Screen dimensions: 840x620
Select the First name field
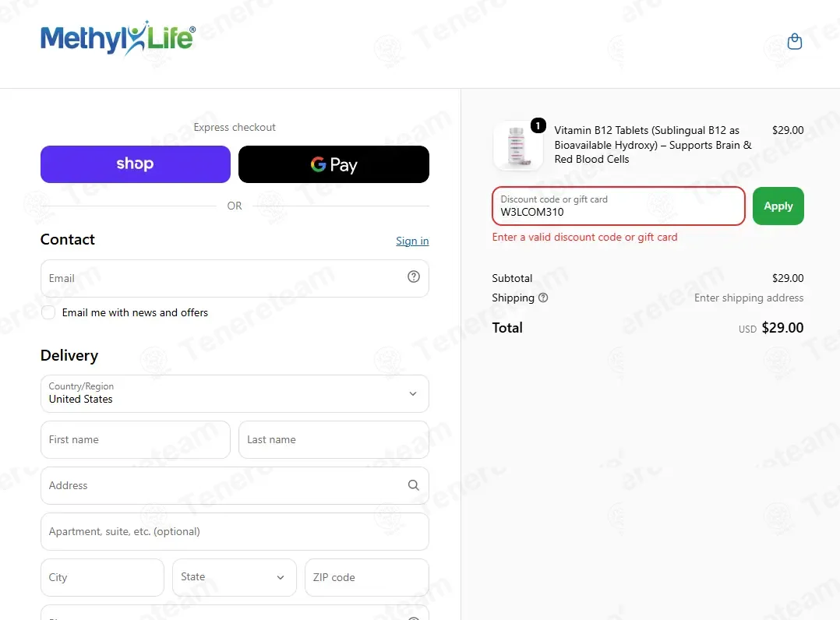[136, 439]
